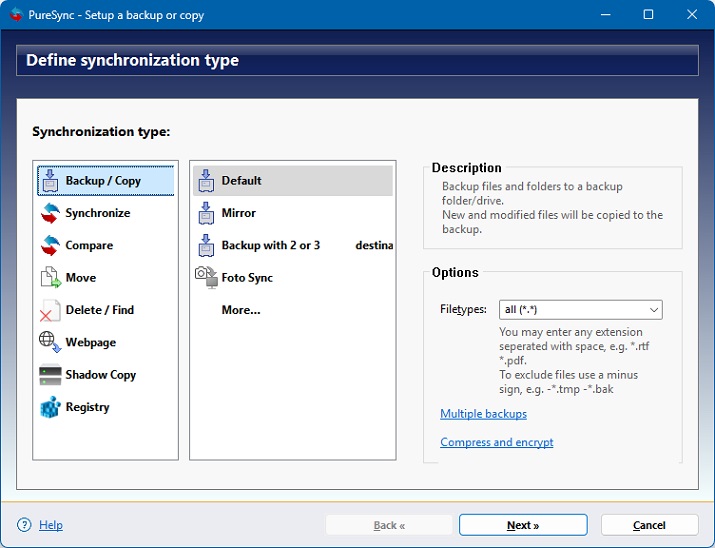
Task: Choose the Shadow Copy drive icon
Action: 50,375
